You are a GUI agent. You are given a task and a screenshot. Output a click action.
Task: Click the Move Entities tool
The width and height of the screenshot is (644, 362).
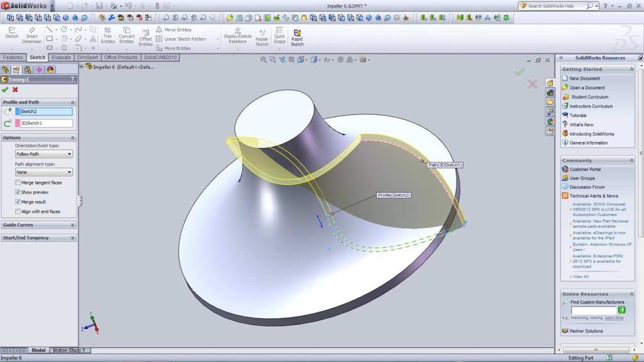pyautogui.click(x=174, y=48)
